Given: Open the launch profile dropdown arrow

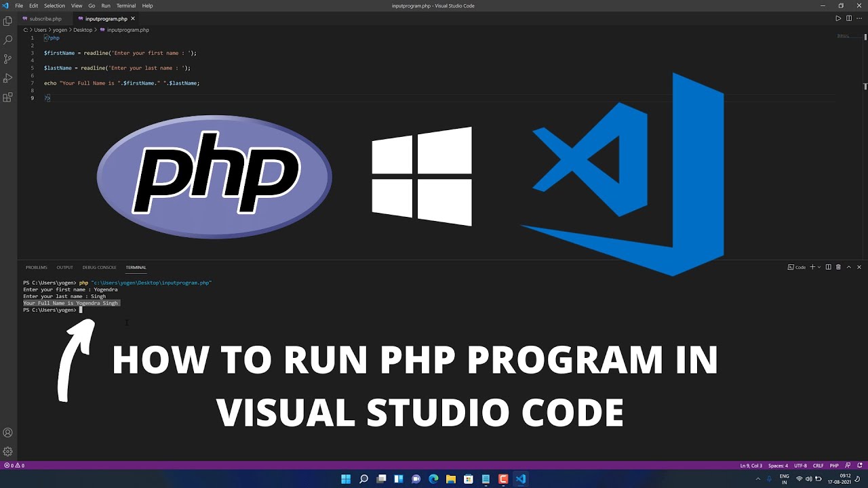Looking at the screenshot, I should [818, 267].
